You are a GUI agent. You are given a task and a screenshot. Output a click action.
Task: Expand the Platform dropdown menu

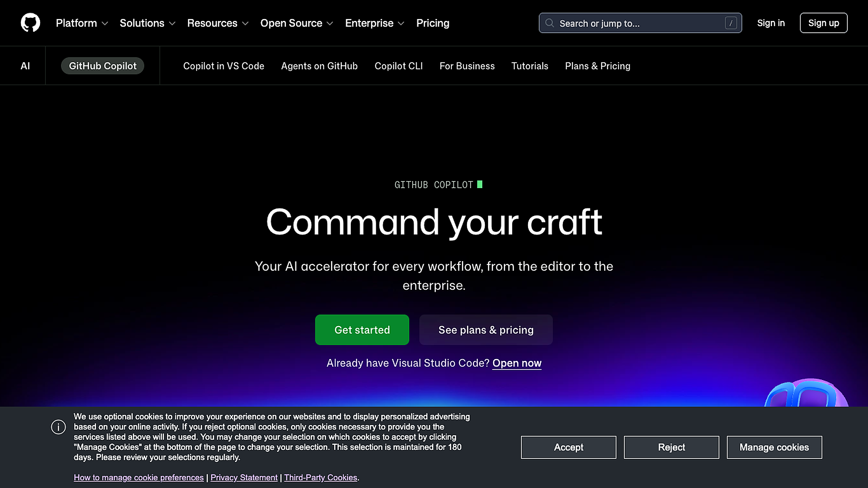82,23
